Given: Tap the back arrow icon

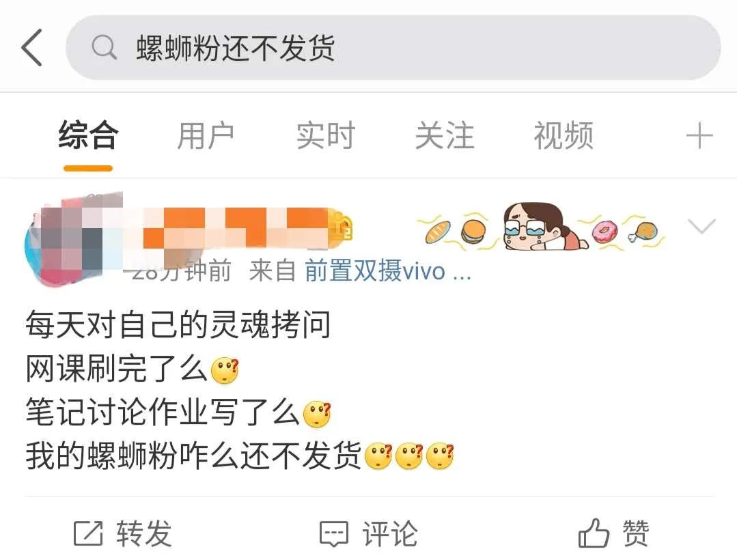Looking at the screenshot, I should click(32, 47).
